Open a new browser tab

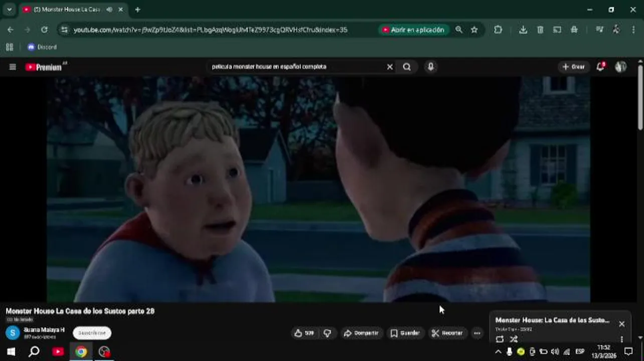click(x=137, y=10)
